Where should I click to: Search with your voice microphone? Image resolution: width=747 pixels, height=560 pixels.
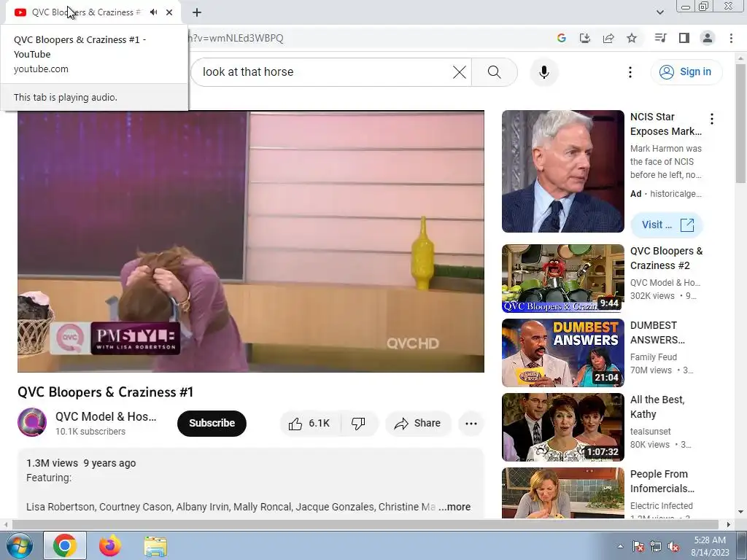coord(544,72)
